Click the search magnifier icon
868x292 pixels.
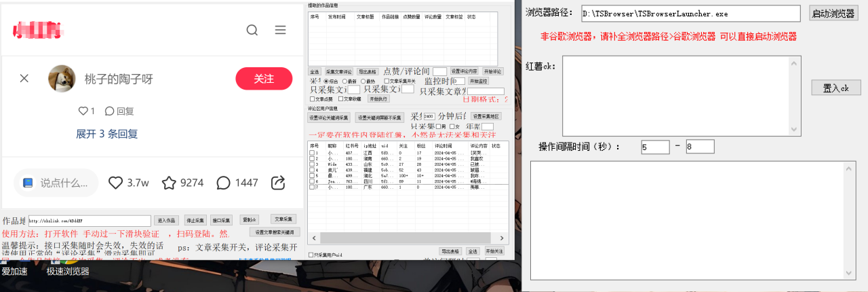click(252, 30)
